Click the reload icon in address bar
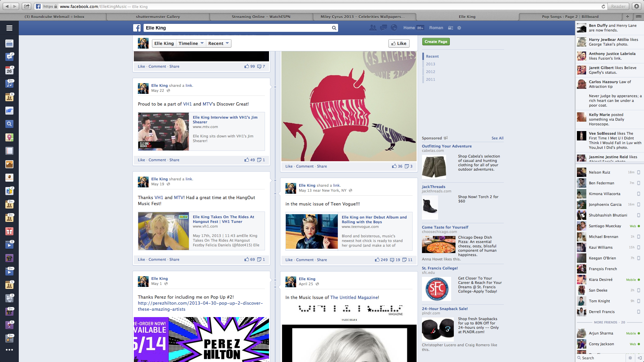This screenshot has height=362, width=644. coord(603,6)
